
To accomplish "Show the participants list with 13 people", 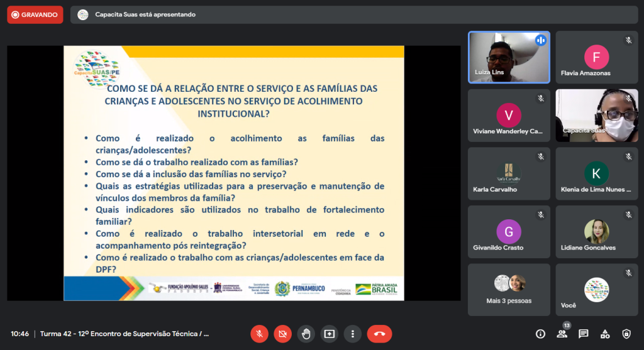I will [x=562, y=334].
